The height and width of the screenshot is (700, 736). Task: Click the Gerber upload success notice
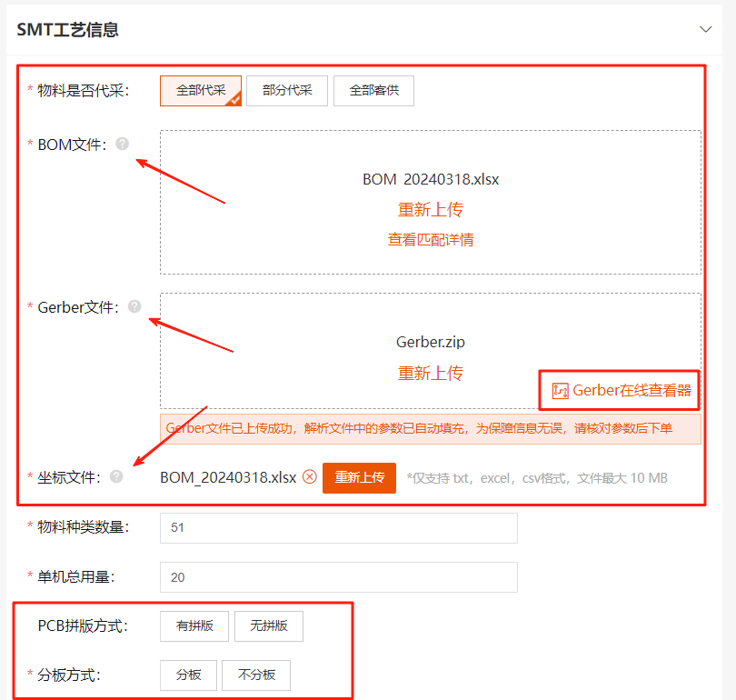click(x=431, y=429)
